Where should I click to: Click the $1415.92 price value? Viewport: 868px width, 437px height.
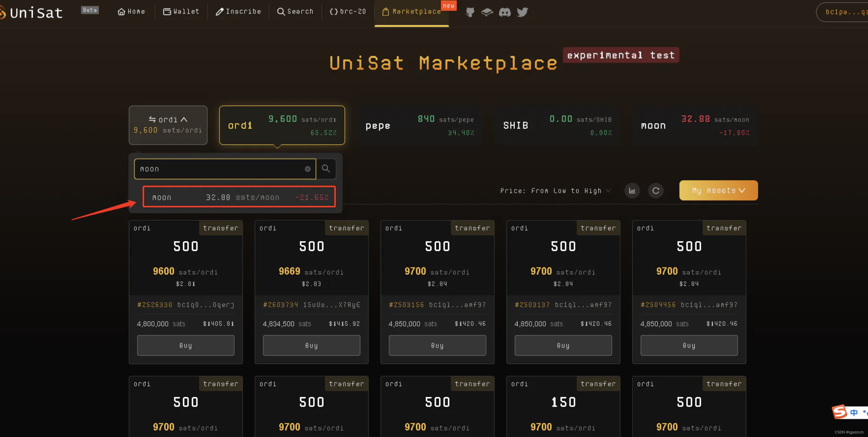pyautogui.click(x=344, y=323)
